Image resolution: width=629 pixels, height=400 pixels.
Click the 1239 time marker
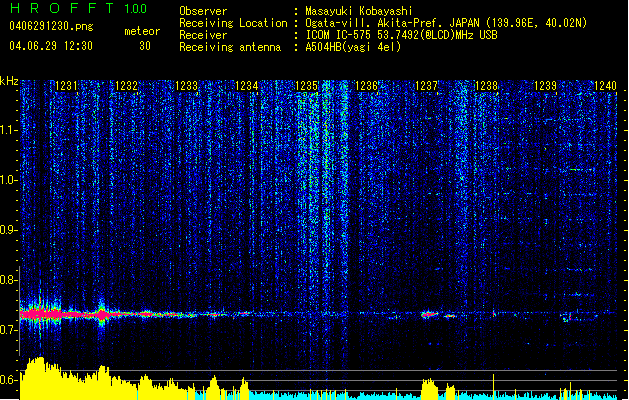click(x=546, y=86)
